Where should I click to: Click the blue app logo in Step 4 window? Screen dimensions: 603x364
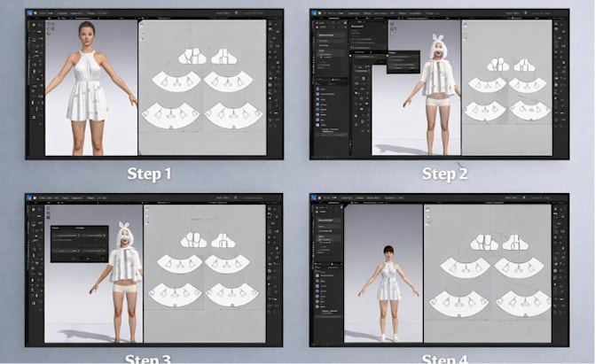point(314,197)
